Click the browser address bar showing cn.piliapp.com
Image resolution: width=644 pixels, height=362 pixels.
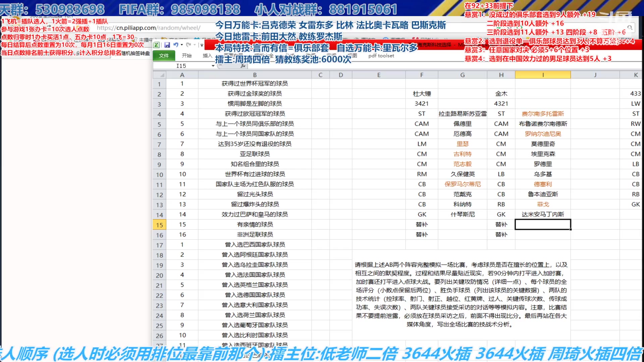(149, 28)
